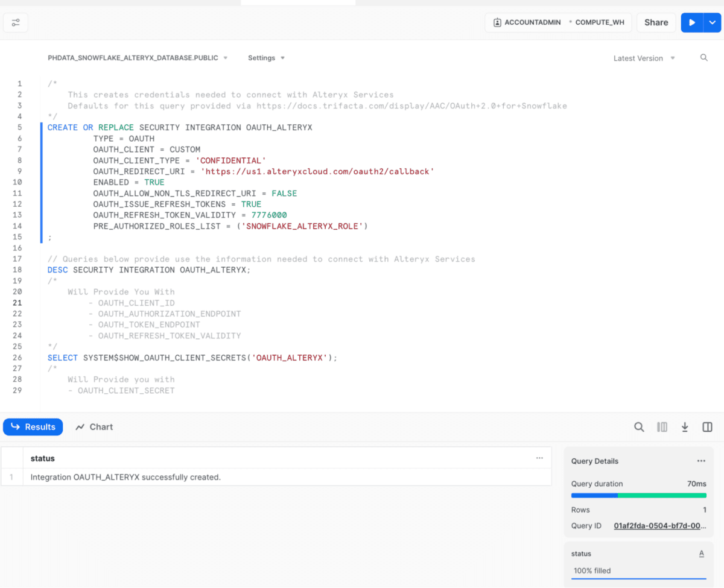Open the search icon in worksheet editor
The width and height of the screenshot is (724, 588).
coord(703,58)
